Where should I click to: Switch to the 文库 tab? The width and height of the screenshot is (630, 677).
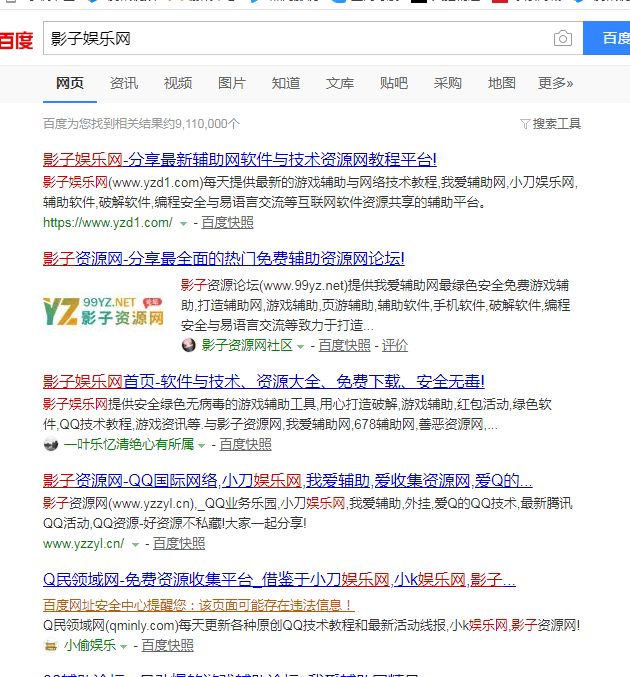(340, 83)
